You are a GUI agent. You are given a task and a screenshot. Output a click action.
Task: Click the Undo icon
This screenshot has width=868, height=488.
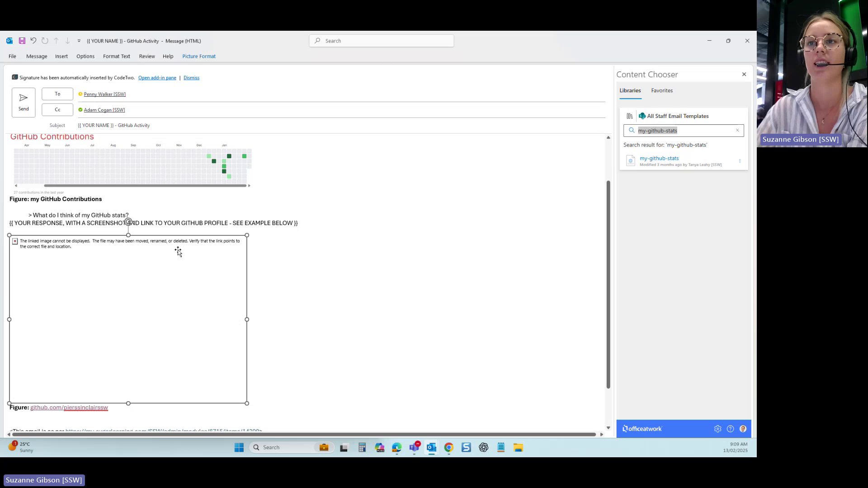[33, 41]
